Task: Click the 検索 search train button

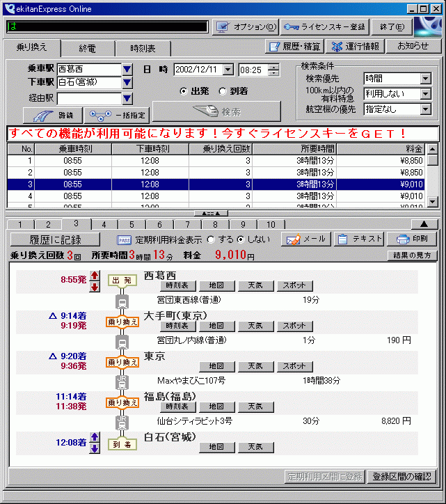Action: point(216,111)
